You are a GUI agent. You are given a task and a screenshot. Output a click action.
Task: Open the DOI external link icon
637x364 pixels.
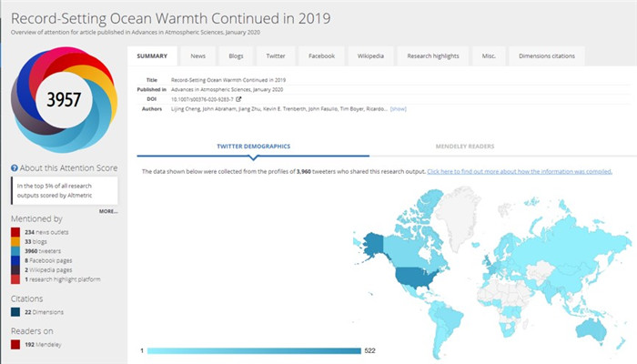pyautogui.click(x=238, y=99)
